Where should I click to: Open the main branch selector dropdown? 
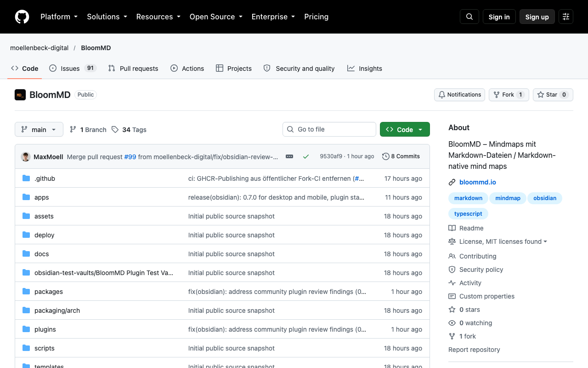pos(39,130)
